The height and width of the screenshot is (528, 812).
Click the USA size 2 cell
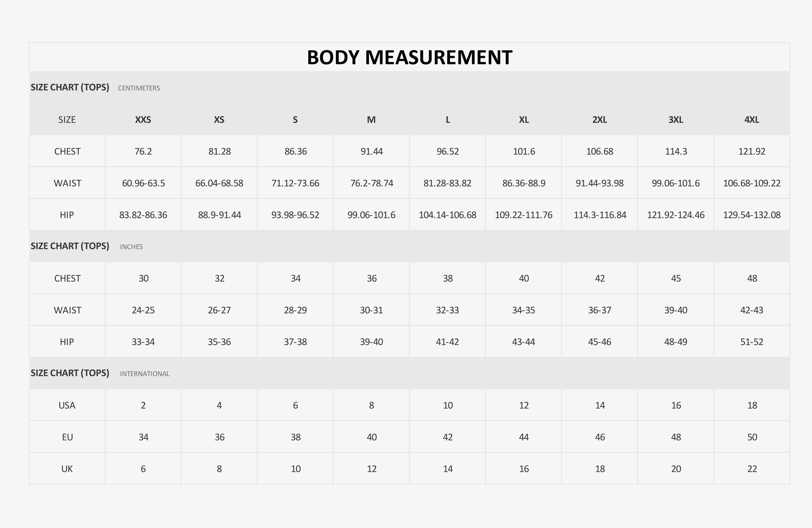pos(143,405)
